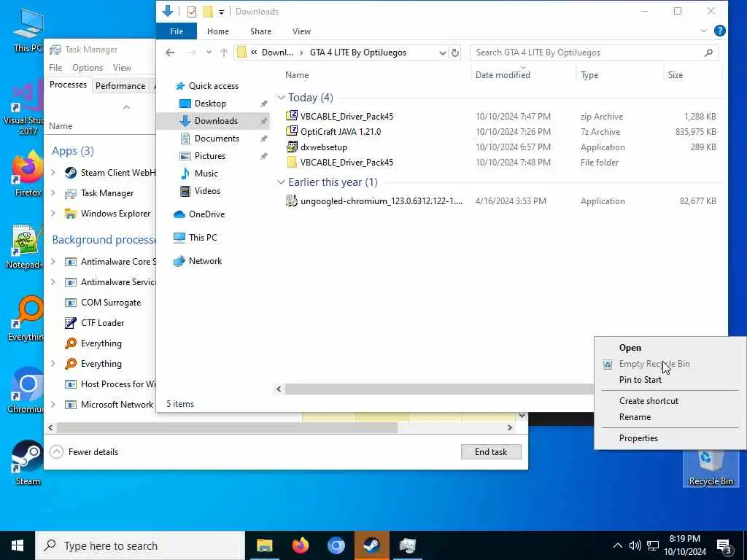Open the File tab in Explorer
Viewport: 747px width, 560px height.
[x=177, y=31]
